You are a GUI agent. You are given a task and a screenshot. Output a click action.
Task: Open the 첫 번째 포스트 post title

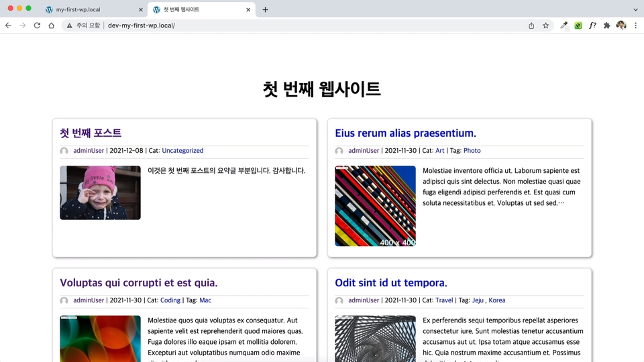coord(91,133)
